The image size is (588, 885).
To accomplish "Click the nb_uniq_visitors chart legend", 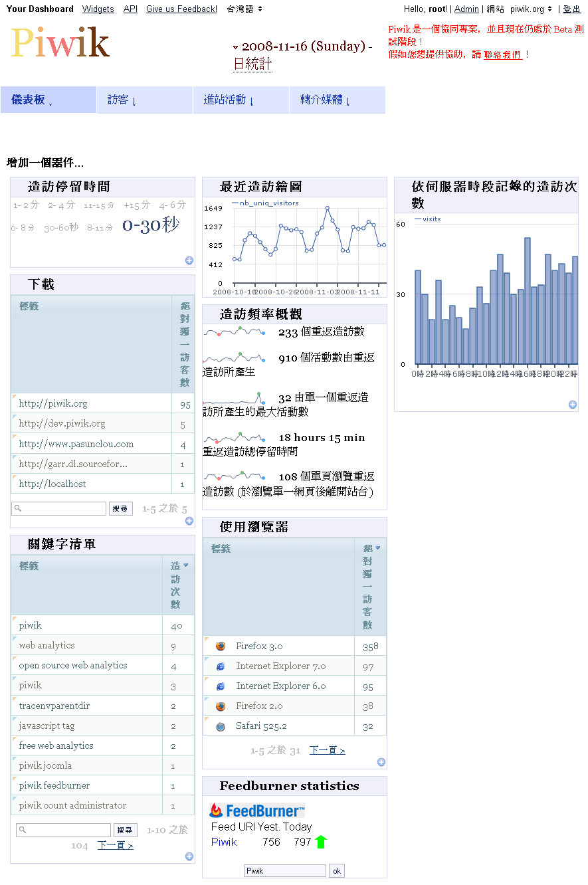I will click(x=265, y=203).
